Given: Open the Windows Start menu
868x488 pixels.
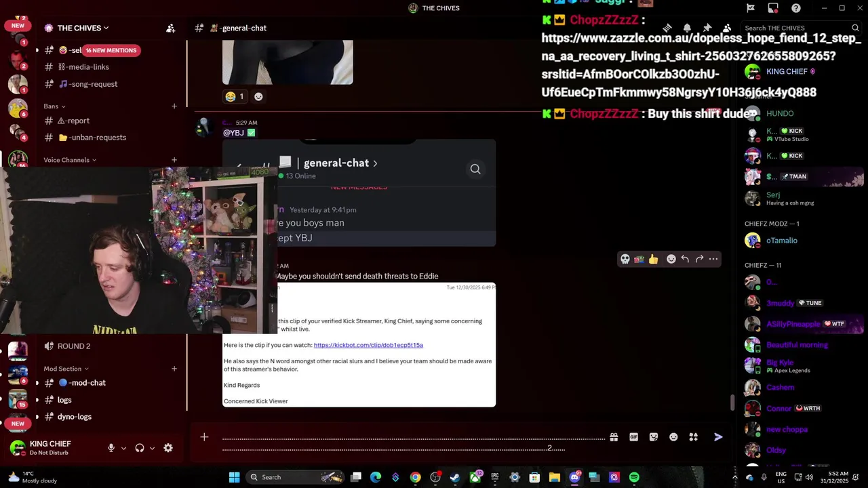Looking at the screenshot, I should pos(234,477).
